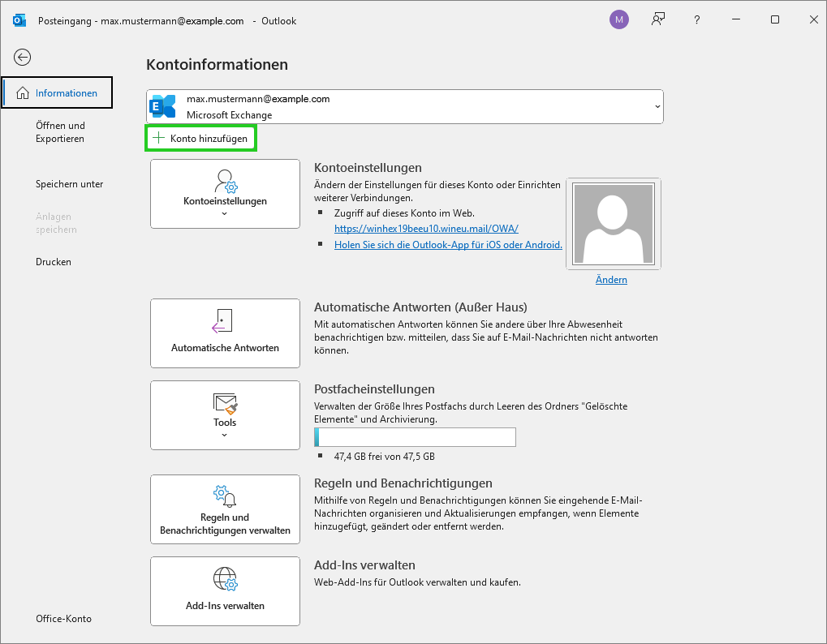Click the Add-Ins verwalten heading text
827x644 pixels.
point(364,565)
